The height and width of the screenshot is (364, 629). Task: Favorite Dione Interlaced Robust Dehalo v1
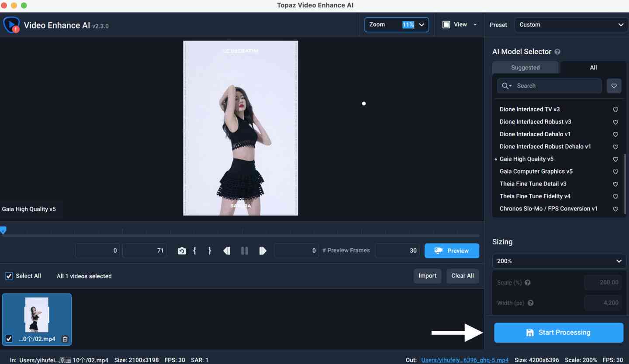tap(615, 147)
